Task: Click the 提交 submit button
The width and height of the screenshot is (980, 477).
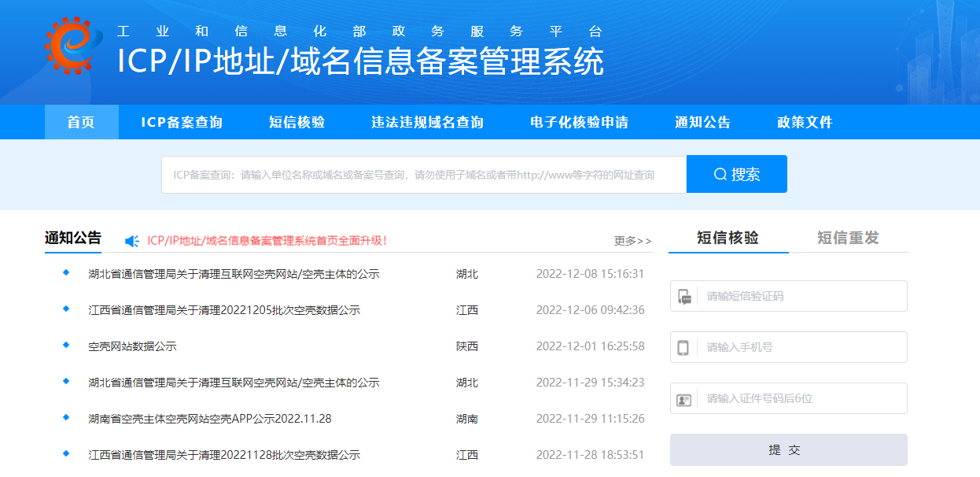Action: click(x=789, y=450)
